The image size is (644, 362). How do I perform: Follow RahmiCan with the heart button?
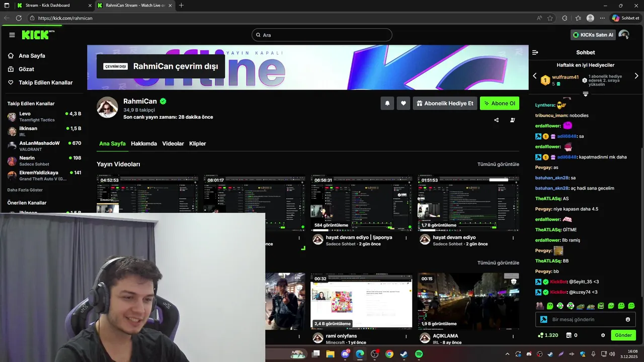click(x=404, y=103)
